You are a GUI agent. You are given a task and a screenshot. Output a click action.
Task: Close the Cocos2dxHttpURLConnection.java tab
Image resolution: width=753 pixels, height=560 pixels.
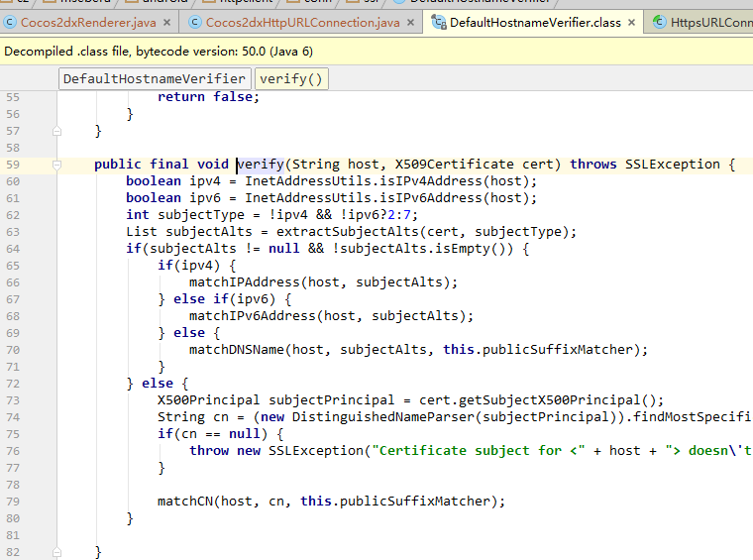(x=410, y=23)
